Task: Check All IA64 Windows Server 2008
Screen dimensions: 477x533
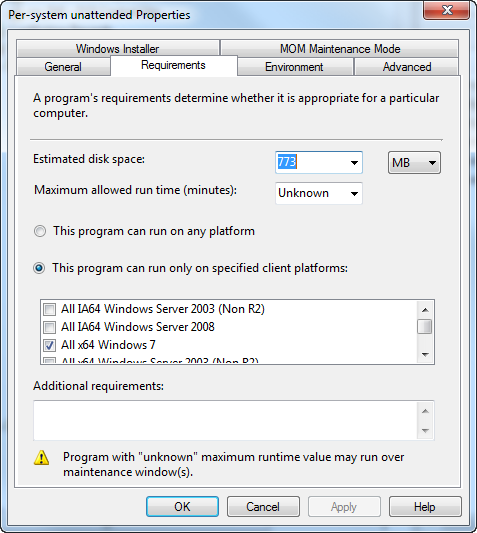Action: click(50, 327)
